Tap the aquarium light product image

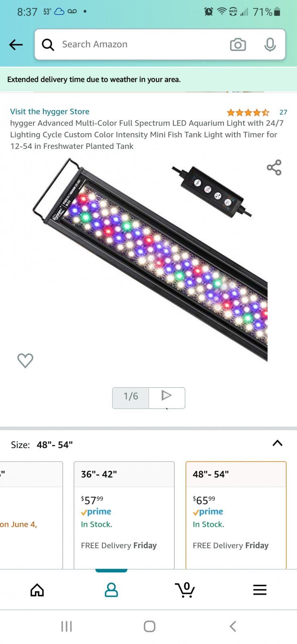(x=150, y=260)
